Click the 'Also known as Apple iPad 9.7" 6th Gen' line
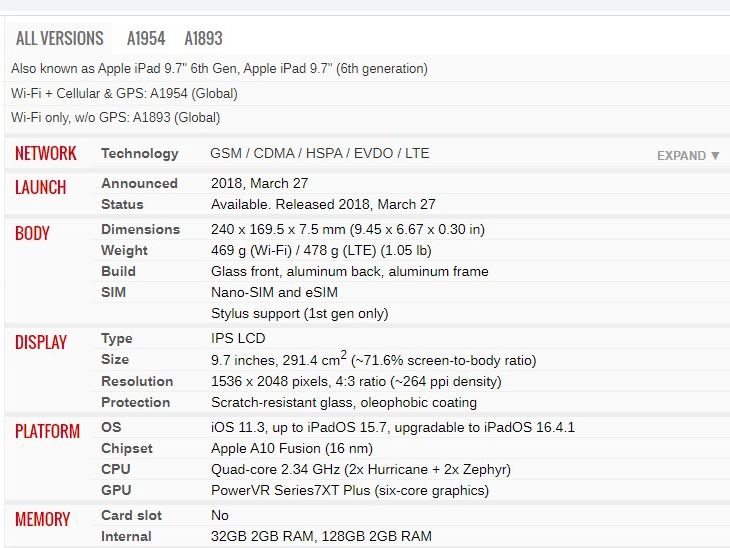 pos(219,68)
